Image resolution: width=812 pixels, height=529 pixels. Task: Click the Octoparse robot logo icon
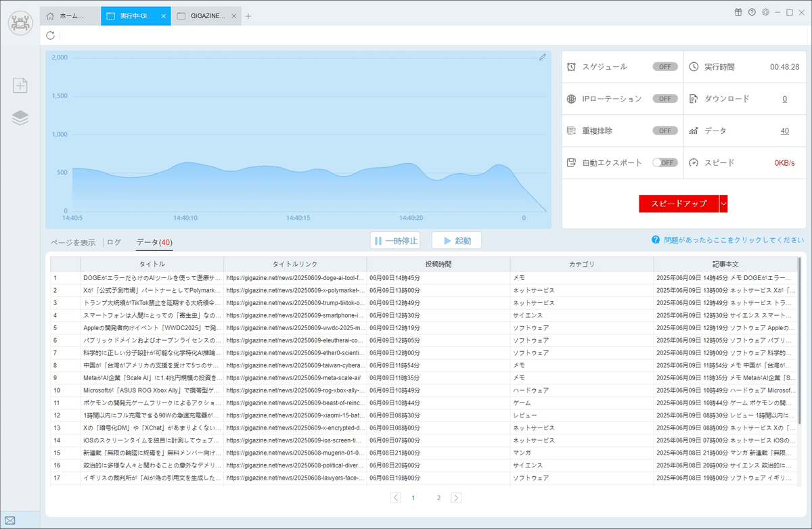pyautogui.click(x=20, y=22)
